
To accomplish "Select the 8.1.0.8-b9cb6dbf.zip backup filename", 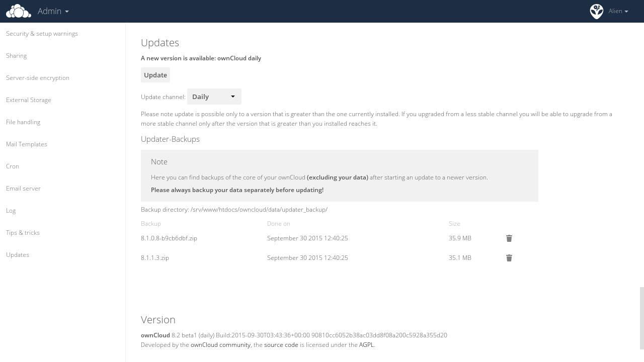I will point(169,238).
